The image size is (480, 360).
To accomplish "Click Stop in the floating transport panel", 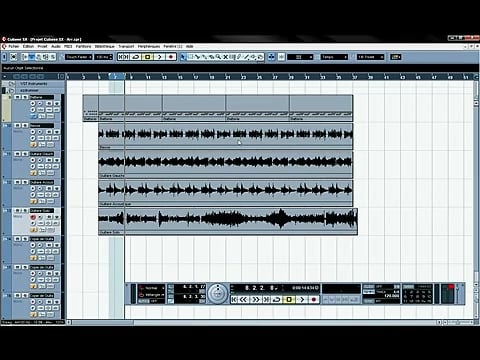I will 289,300.
